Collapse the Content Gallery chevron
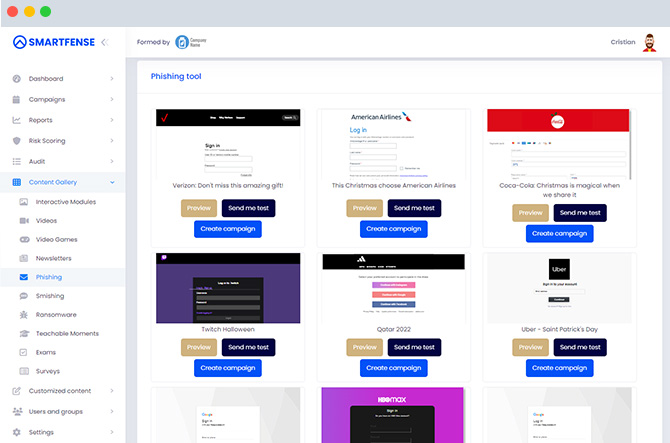Viewport: 670px width, 443px height. coord(112,182)
